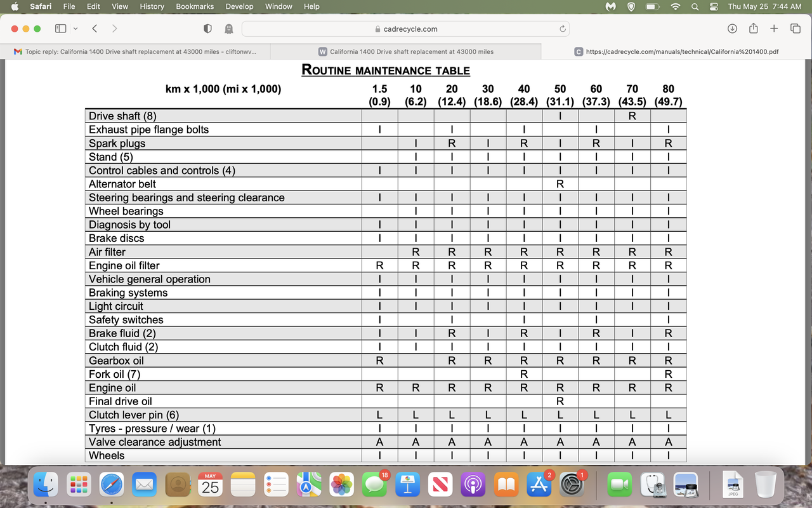The image size is (812, 508).
Task: Click the "Valve clearance adjustment" row label
Action: point(155,442)
